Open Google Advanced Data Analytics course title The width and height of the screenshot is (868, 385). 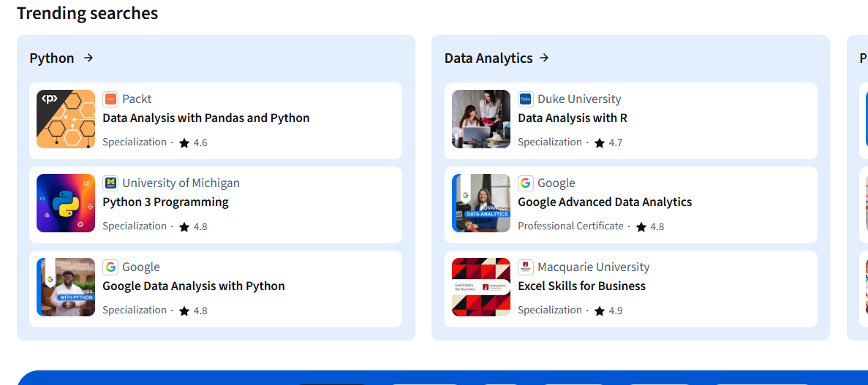(x=605, y=202)
